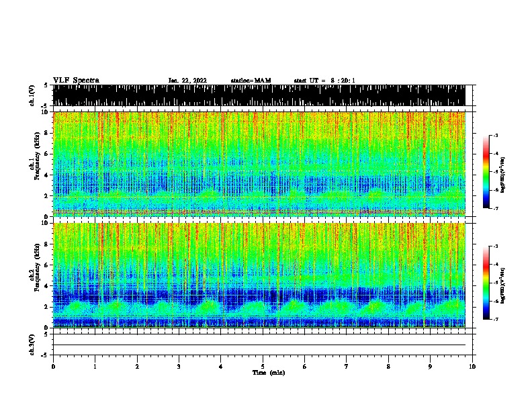Click the ch.2 color bar log(PSD) unit label
Image resolution: width=532 pixels, height=411 pixels.
502,285
